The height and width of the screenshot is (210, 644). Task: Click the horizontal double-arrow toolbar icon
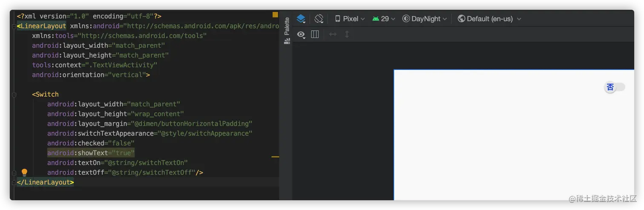[x=333, y=34]
